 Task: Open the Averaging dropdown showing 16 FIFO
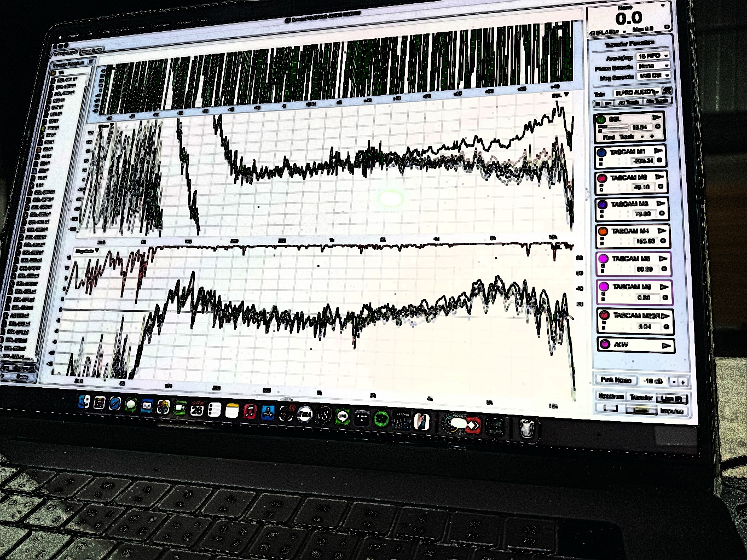(653, 56)
